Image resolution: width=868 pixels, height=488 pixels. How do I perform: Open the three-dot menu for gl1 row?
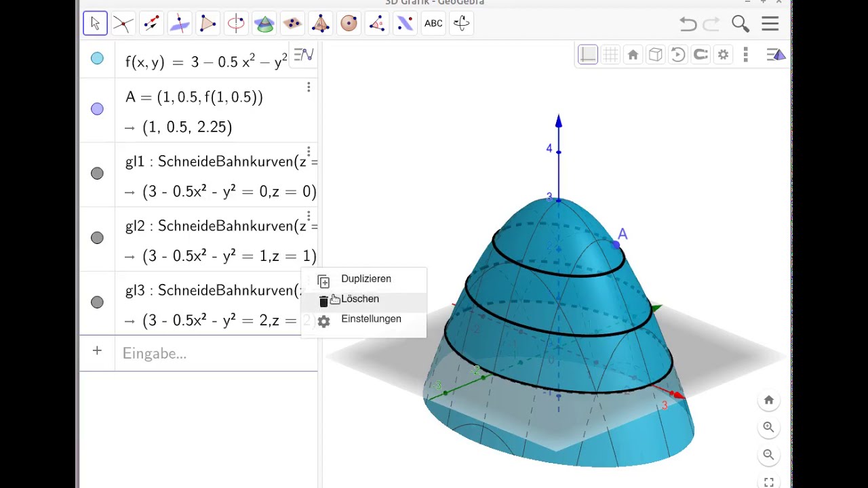coord(309,152)
